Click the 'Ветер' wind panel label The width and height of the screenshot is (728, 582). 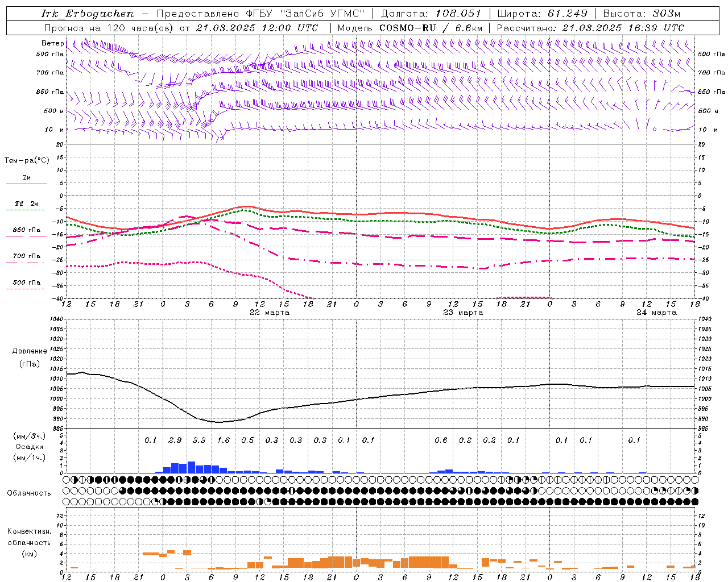(52, 43)
